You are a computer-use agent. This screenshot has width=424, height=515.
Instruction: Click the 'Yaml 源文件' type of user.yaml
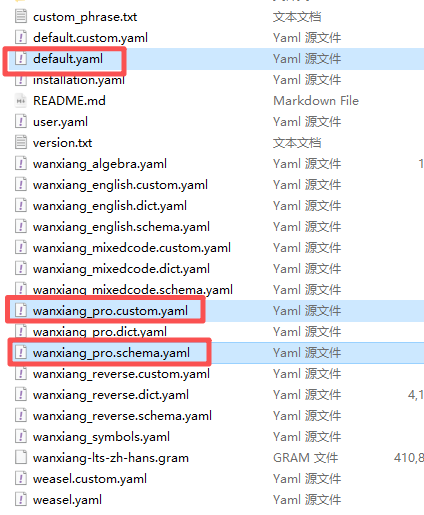pos(307,122)
